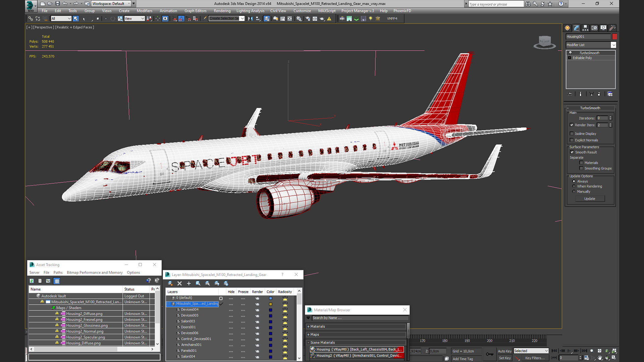The height and width of the screenshot is (362, 644).
Task: Click the Zoom viewport navigation icon
Action: coord(592,351)
